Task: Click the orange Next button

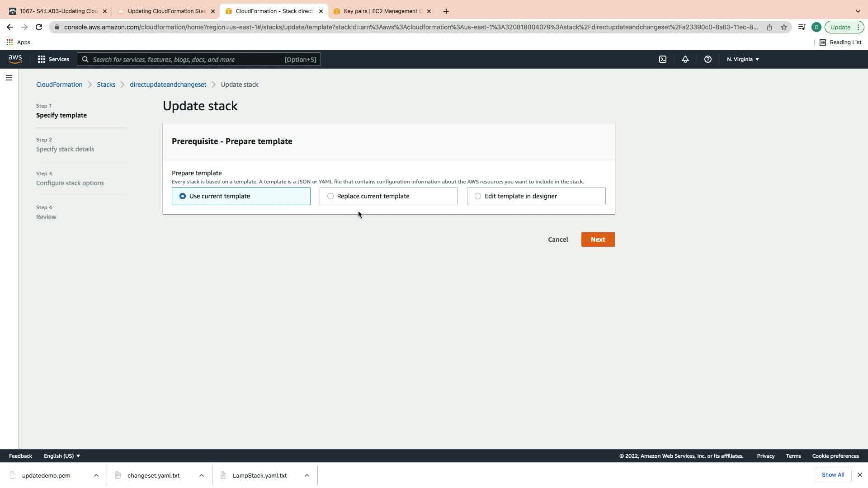Action: pyautogui.click(x=598, y=239)
